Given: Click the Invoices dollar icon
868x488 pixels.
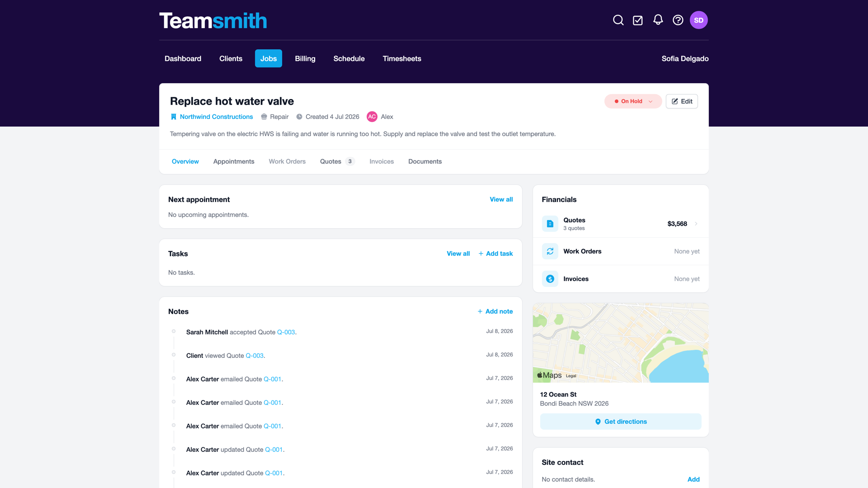Looking at the screenshot, I should (x=550, y=279).
